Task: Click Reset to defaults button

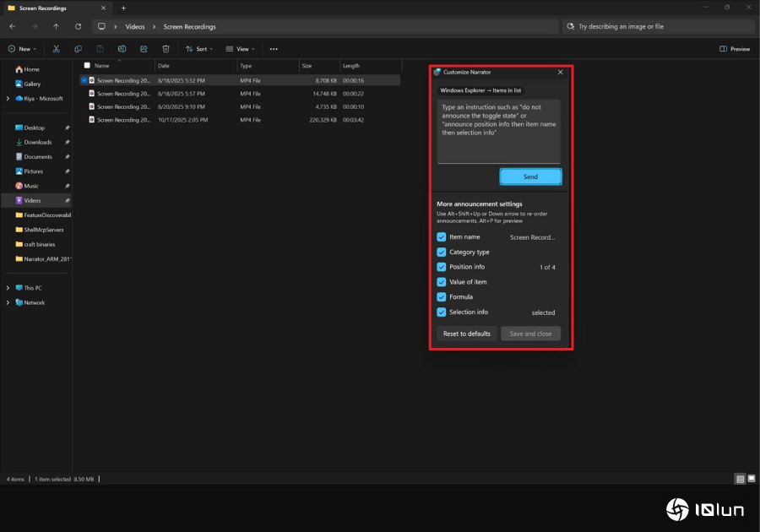Action: 467,334
